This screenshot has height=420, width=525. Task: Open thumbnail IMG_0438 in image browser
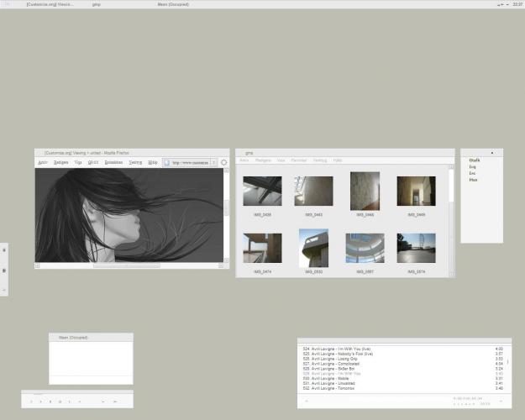coord(262,191)
